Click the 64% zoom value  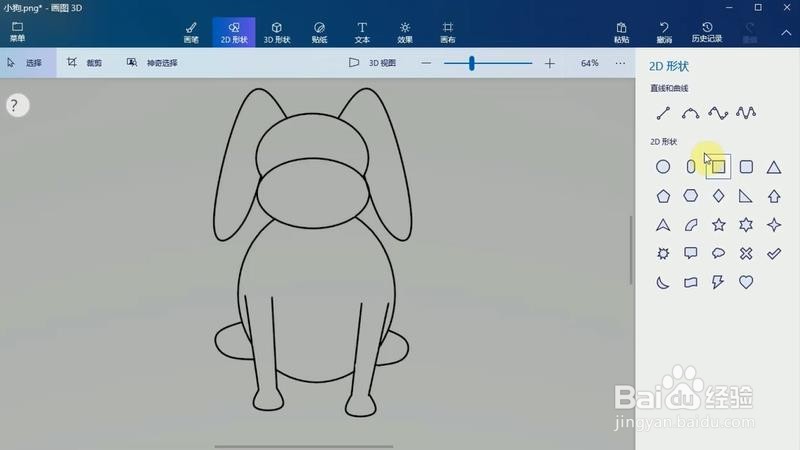pyautogui.click(x=589, y=63)
